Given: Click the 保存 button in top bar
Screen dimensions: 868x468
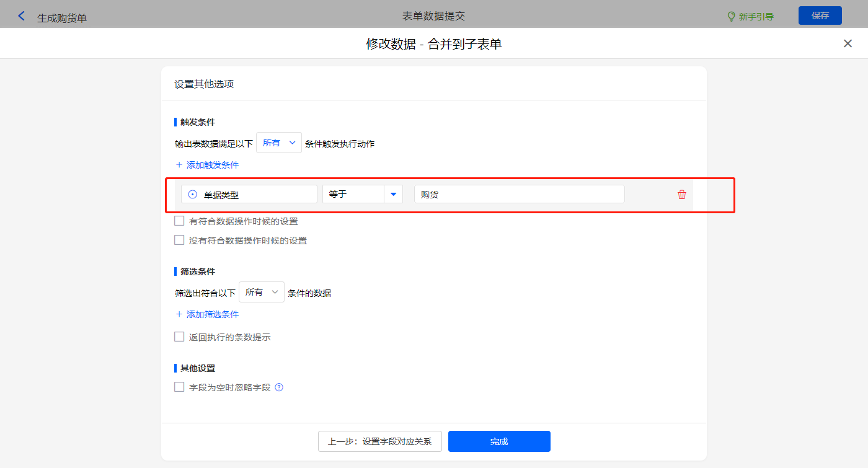Looking at the screenshot, I should (x=820, y=15).
